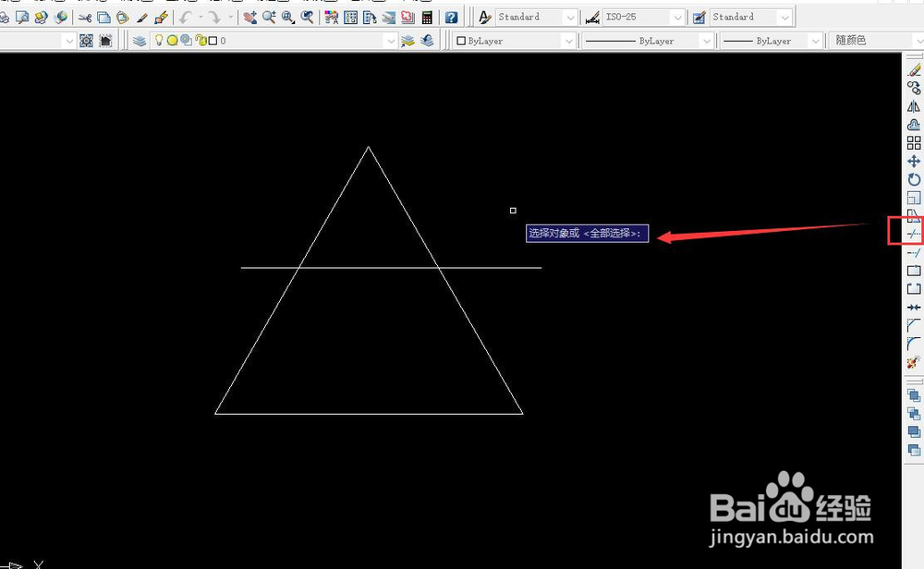924x569 pixels.
Task: Open the Sheet Set Manager icon
Action: [x=388, y=17]
